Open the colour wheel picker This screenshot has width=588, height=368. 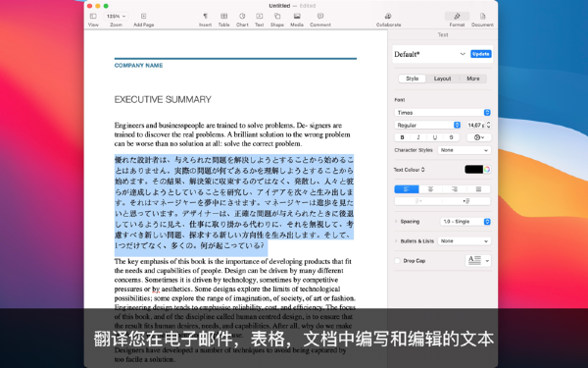coord(487,170)
